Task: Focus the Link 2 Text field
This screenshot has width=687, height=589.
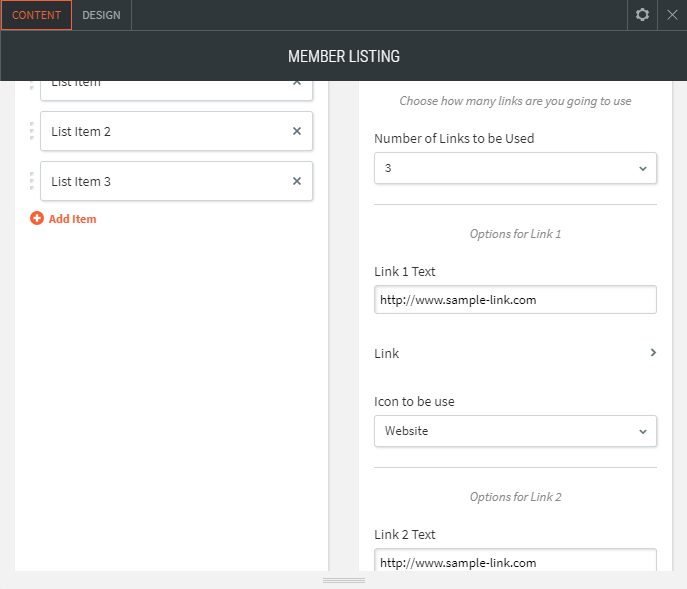Action: 515,562
